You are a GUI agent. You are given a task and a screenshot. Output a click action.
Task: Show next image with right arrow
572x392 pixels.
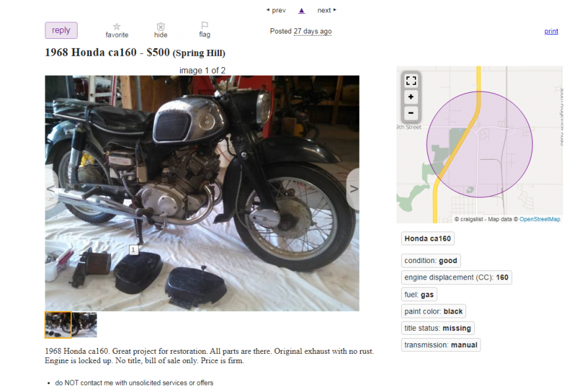[353, 189]
